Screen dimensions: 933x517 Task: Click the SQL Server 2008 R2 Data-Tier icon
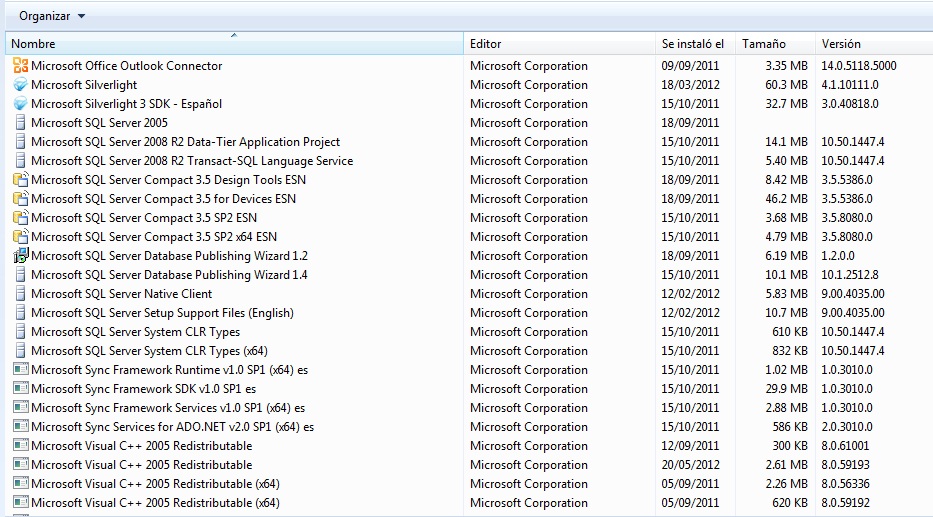tap(21, 142)
